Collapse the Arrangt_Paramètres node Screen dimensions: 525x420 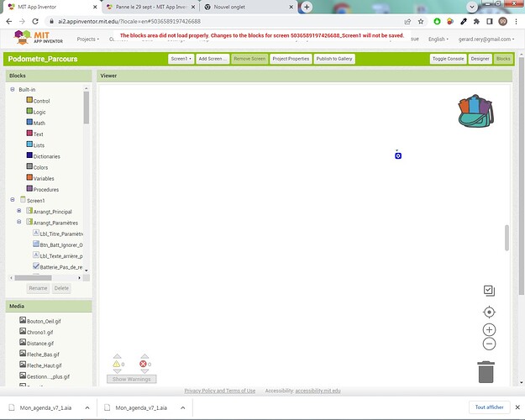pyautogui.click(x=19, y=222)
